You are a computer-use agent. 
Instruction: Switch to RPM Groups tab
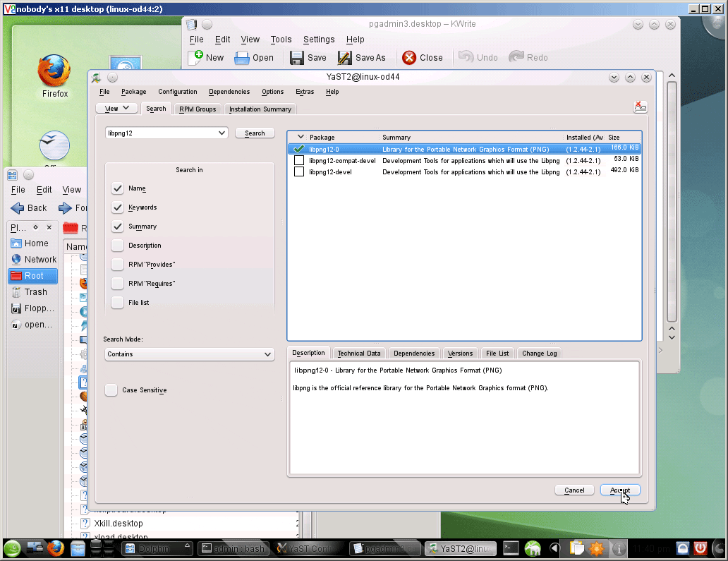tap(198, 109)
